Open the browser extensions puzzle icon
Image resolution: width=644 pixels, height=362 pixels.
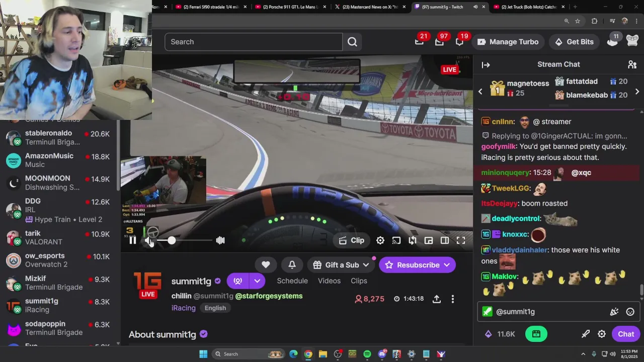[x=594, y=21]
